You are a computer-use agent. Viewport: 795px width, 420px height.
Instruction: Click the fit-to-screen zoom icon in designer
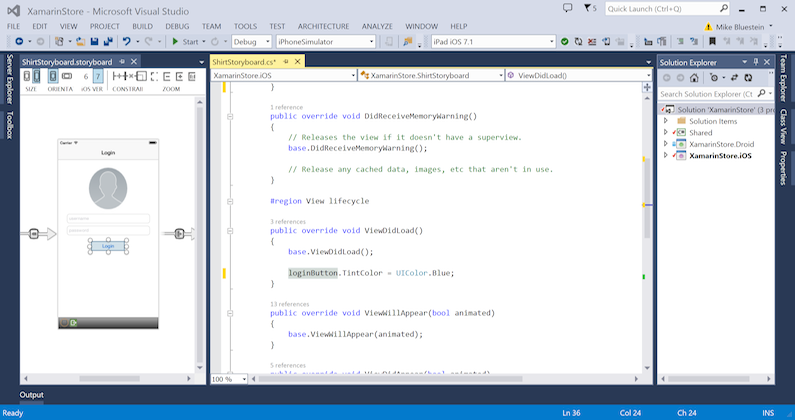154,76
